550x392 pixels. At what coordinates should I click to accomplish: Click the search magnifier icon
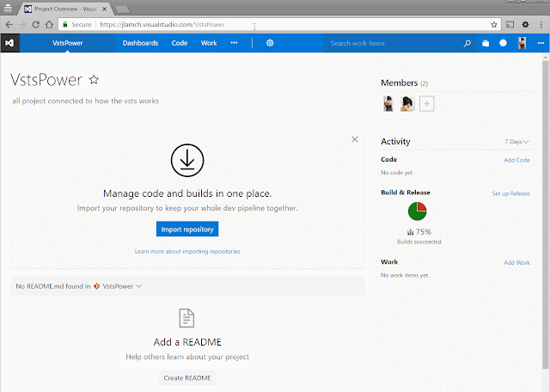click(x=467, y=43)
